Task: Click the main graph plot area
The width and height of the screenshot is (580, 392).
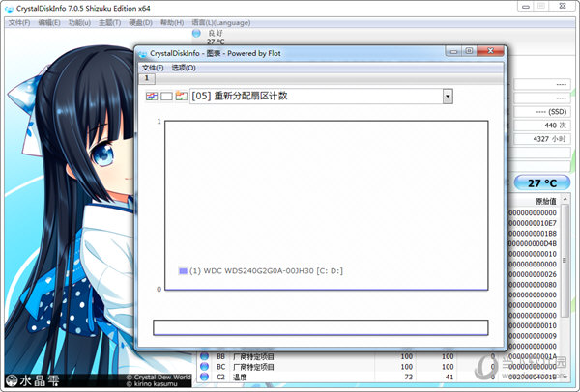Action: click(327, 205)
